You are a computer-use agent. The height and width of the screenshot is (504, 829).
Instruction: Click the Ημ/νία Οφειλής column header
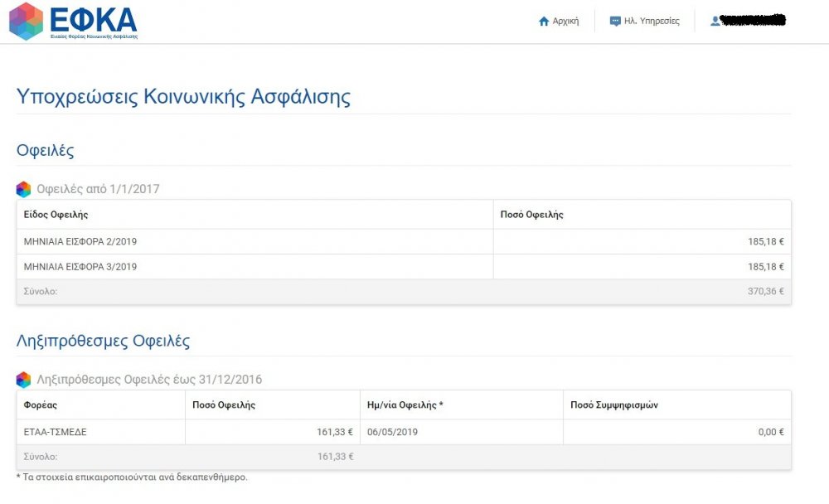[x=405, y=405]
